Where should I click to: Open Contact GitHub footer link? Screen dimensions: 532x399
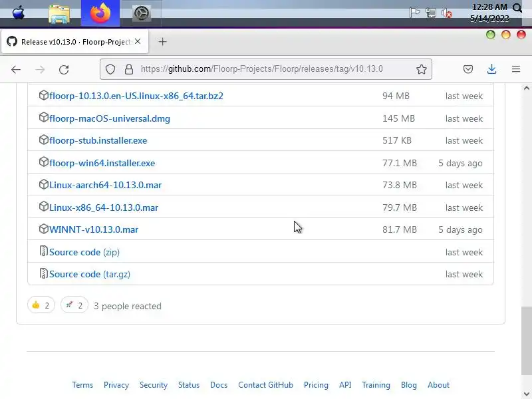tap(265, 385)
